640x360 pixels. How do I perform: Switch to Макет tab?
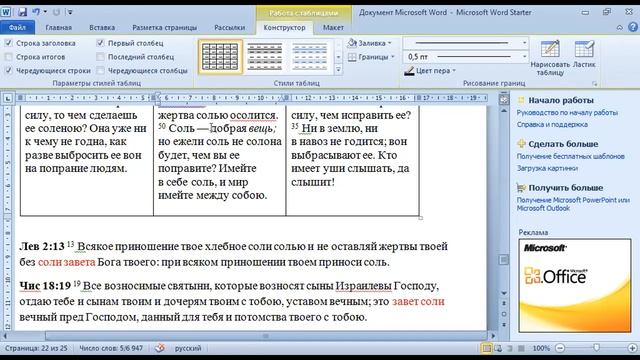(x=333, y=28)
